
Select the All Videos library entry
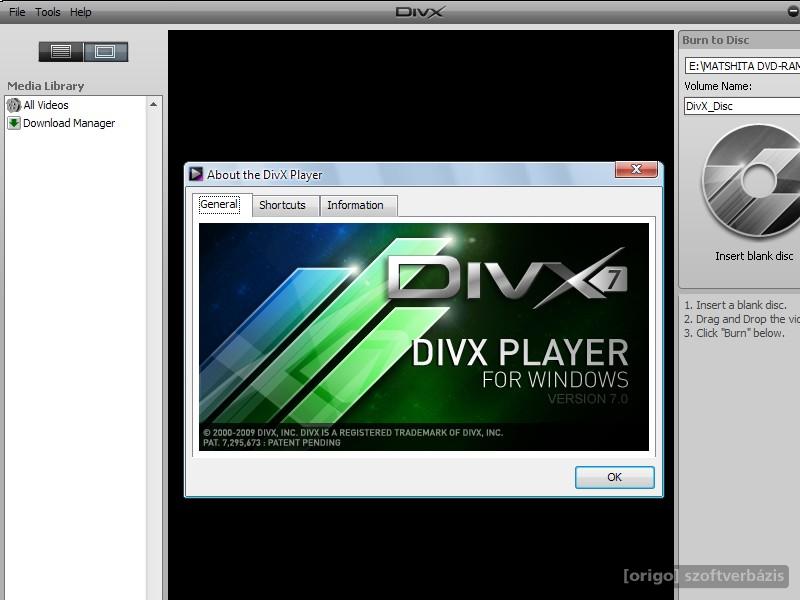pyautogui.click(x=46, y=105)
